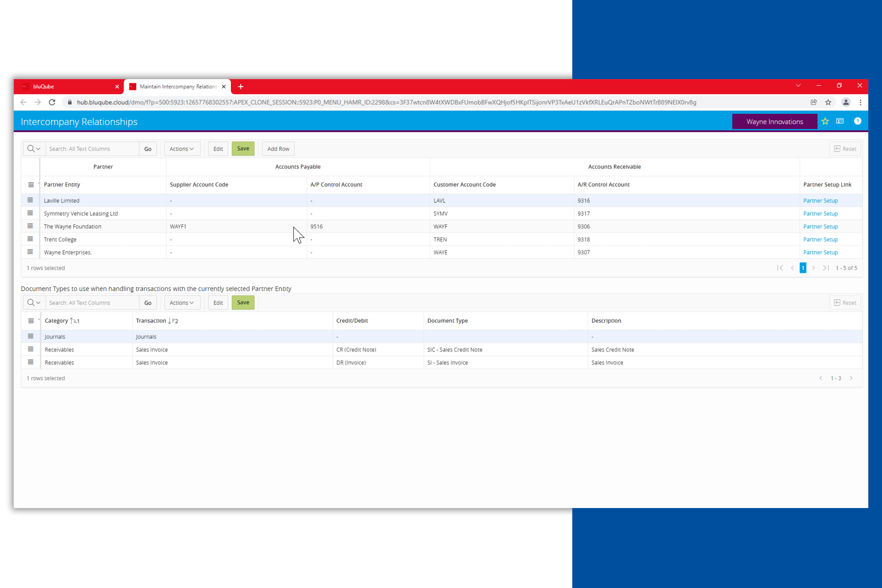The height and width of the screenshot is (588, 882).
Task: Open row menu for Sales Credit Note row
Action: pyautogui.click(x=31, y=350)
